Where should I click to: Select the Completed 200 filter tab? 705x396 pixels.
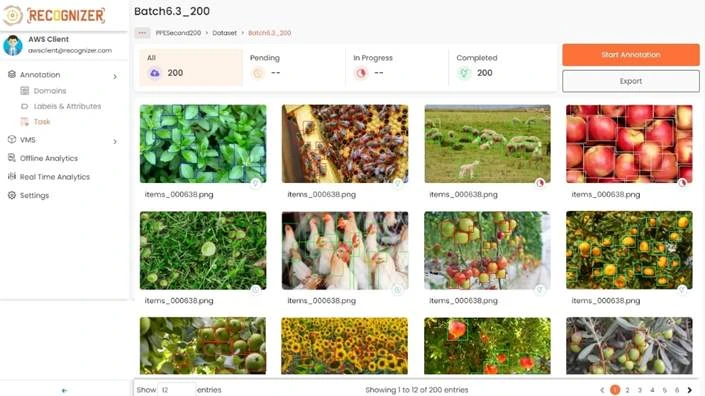point(500,67)
